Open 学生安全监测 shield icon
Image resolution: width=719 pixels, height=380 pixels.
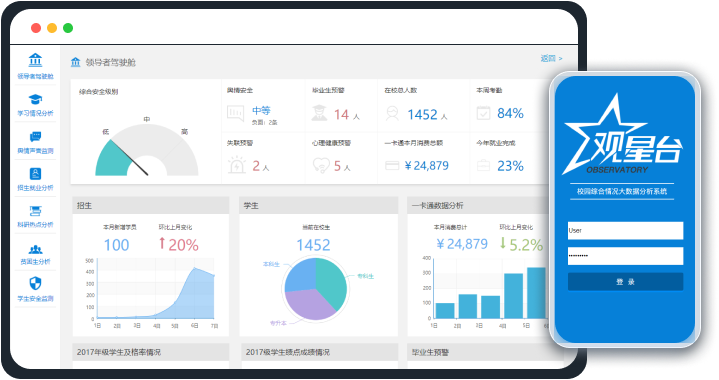point(35,283)
